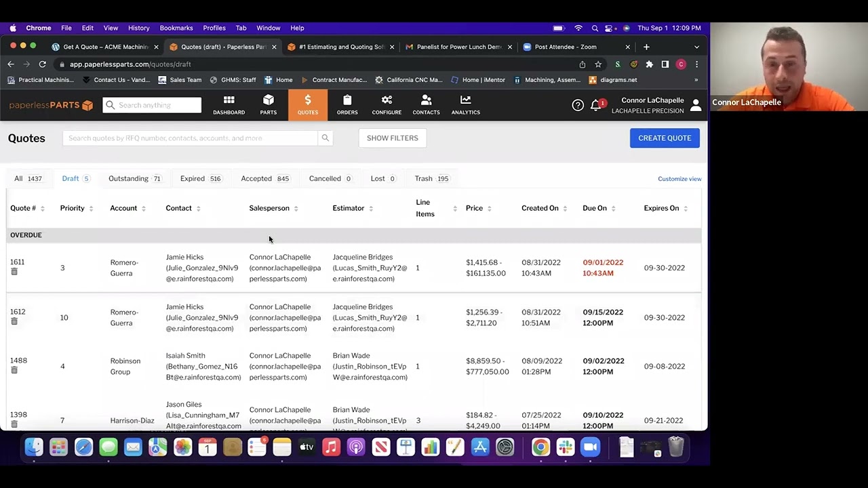Click the quotes search magnifier icon
The width and height of the screenshot is (868, 488).
(325, 138)
